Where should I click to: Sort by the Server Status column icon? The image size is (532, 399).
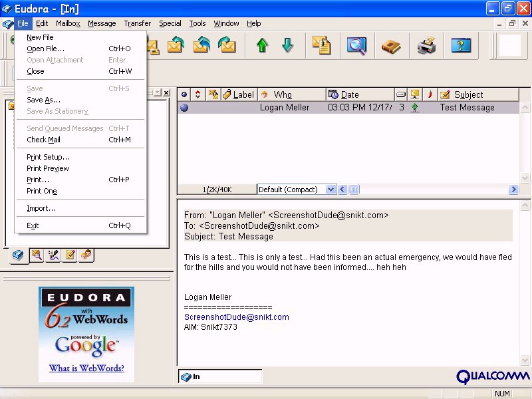414,94
